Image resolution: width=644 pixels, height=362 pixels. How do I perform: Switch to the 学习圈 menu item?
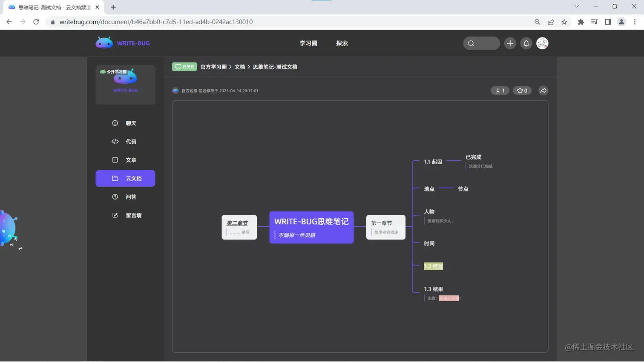pos(308,43)
